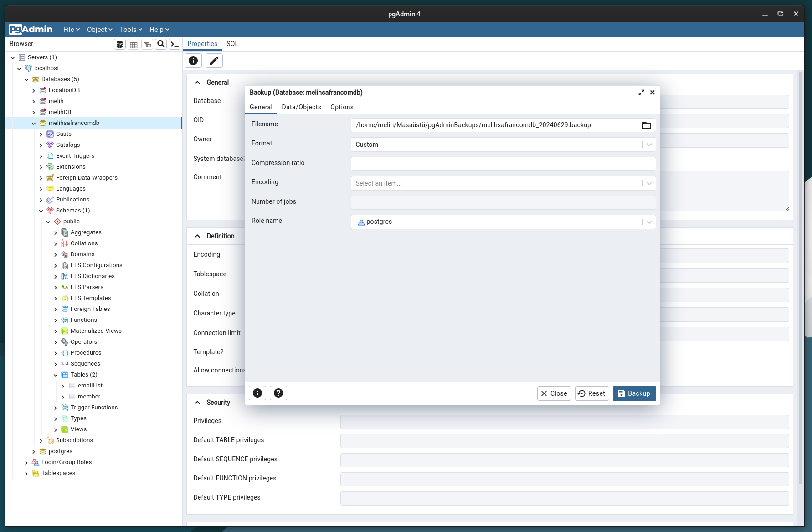Select the Publications node icon

pyautogui.click(x=50, y=200)
